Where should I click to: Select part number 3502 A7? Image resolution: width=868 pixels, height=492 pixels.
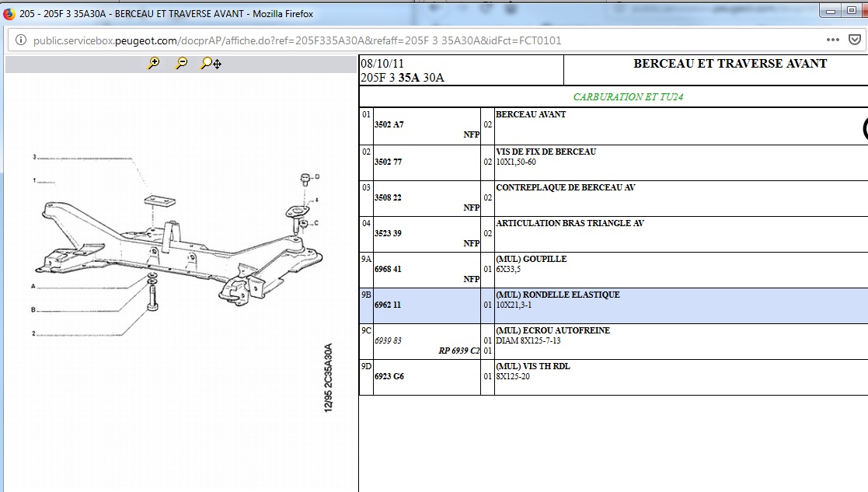click(x=389, y=124)
